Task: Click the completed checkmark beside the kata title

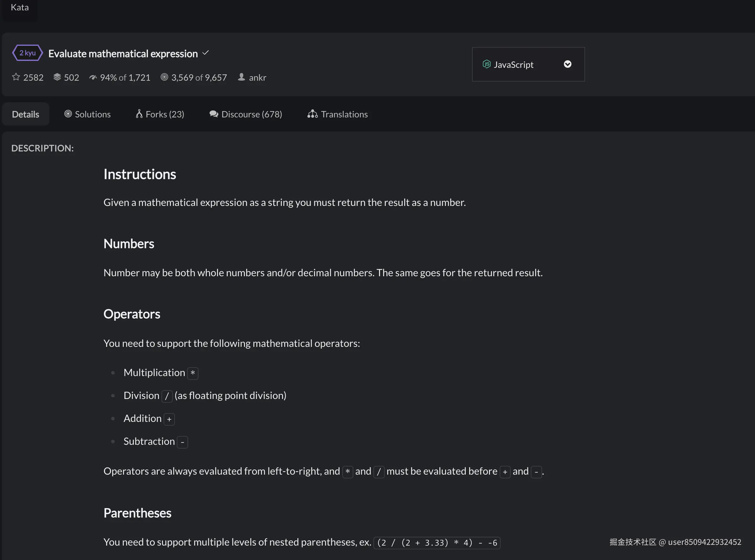Action: tap(205, 53)
